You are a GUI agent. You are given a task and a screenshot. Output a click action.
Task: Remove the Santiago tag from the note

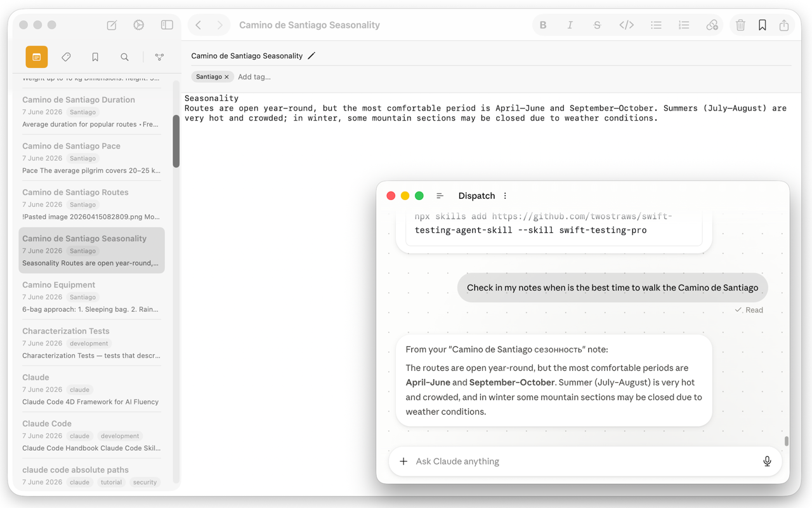pyautogui.click(x=226, y=77)
